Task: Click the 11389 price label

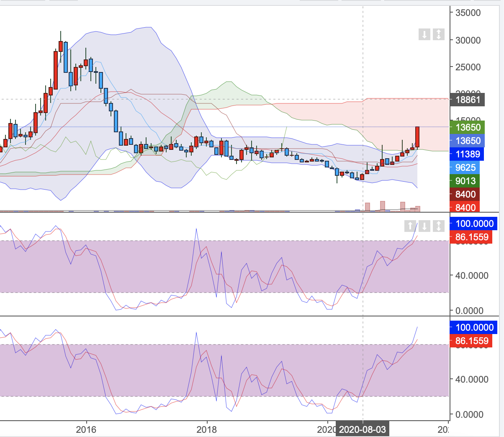Action: click(467, 154)
